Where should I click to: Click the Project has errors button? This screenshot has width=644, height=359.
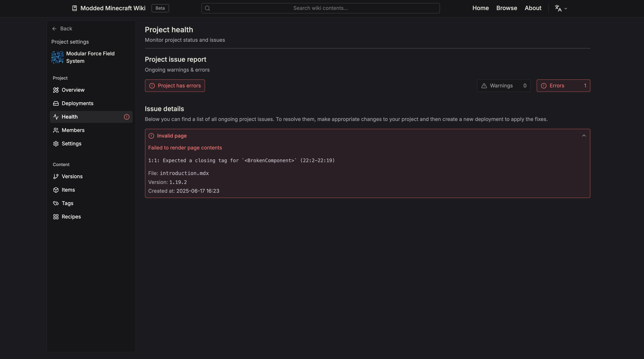175,86
